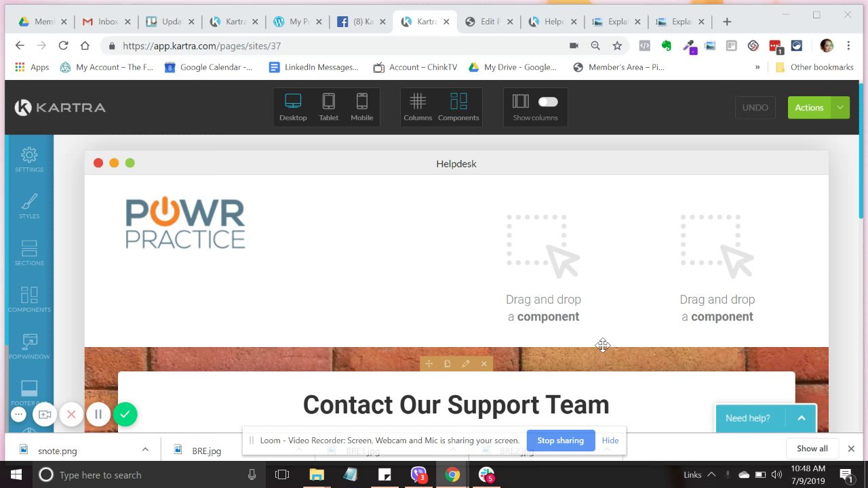Click Stop sharing button
This screenshot has height=488, width=868.
[x=560, y=441]
